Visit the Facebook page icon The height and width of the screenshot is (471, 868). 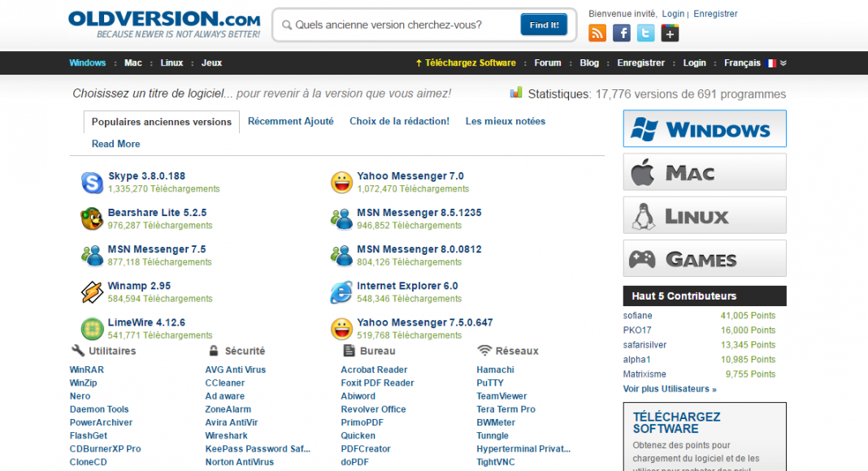point(621,33)
